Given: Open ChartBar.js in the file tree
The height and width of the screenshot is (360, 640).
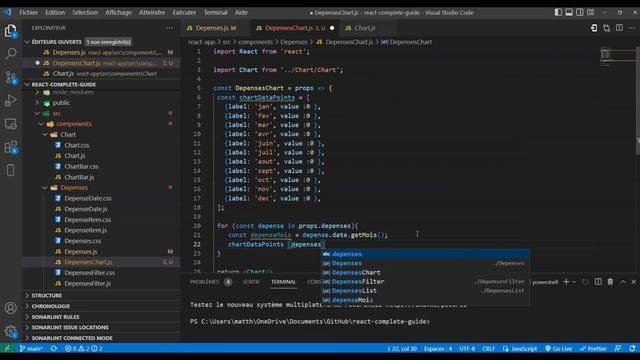Looking at the screenshot, I should 79,177.
